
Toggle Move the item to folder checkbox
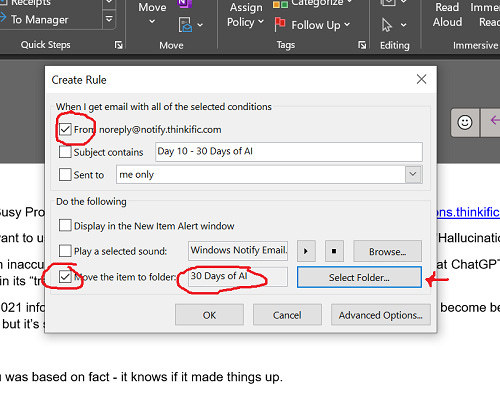point(65,277)
